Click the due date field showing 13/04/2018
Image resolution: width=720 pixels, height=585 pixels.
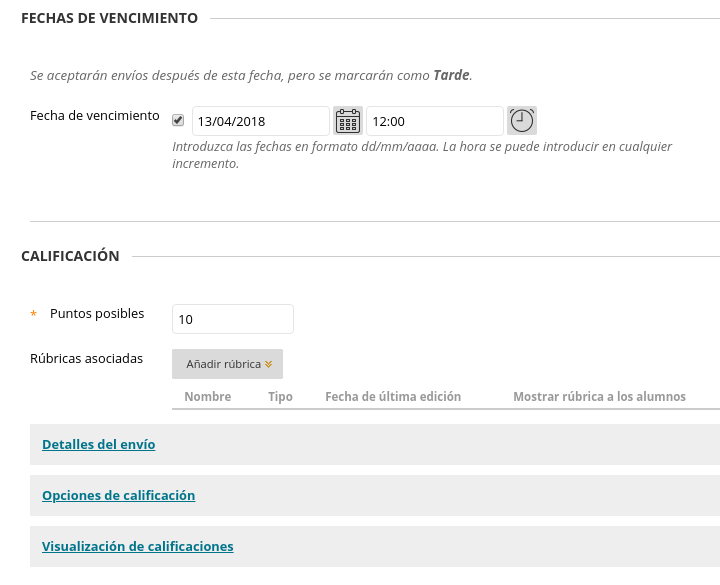pos(260,121)
